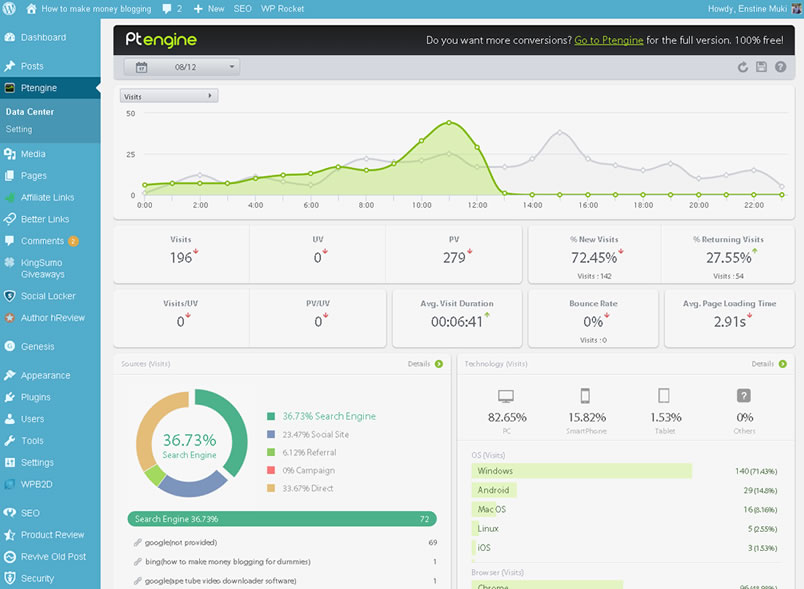Click the Tablet device icon
The height and width of the screenshot is (589, 804).
pyautogui.click(x=664, y=396)
